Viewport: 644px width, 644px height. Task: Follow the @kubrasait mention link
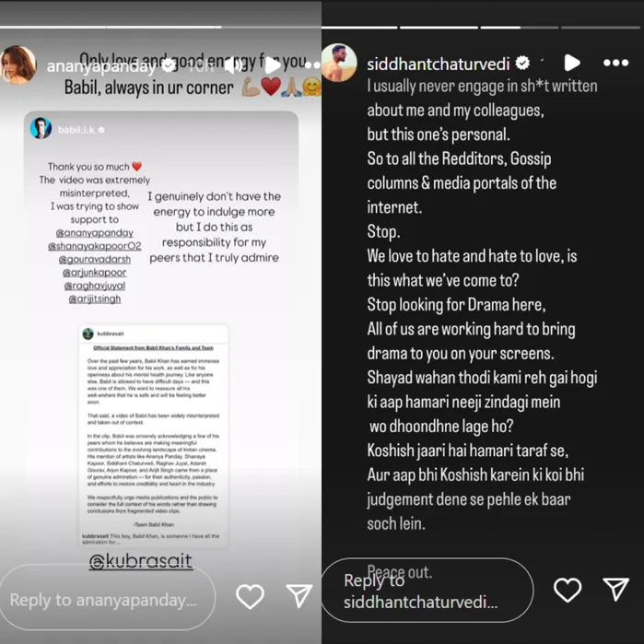coord(140,561)
